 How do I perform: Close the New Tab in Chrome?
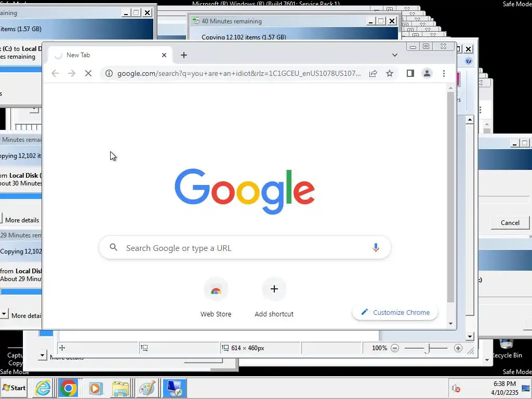point(164,55)
